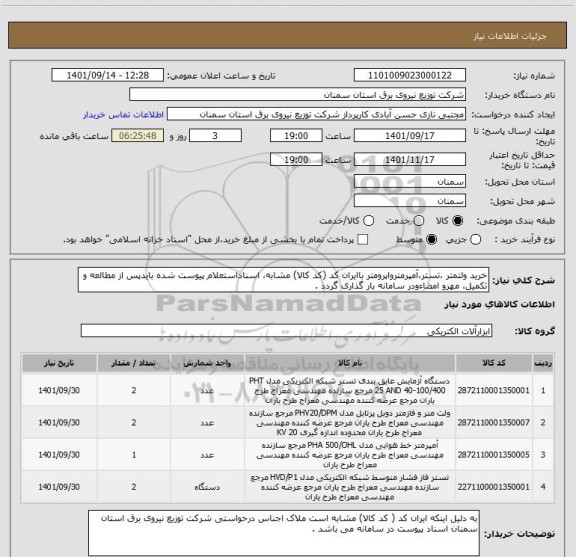The width and height of the screenshot is (576, 557).
Task: Click the price validity time 19:00 field
Action: coord(296,159)
